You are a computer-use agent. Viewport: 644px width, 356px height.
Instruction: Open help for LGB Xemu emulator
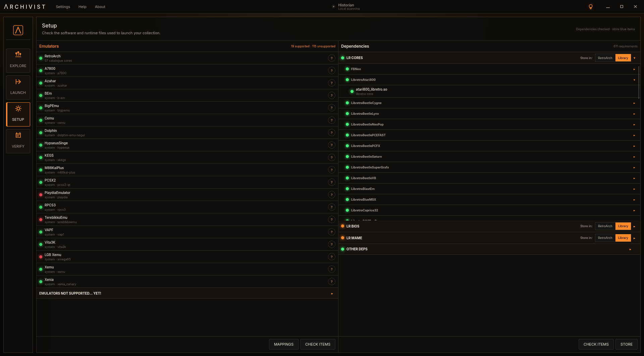point(332,257)
